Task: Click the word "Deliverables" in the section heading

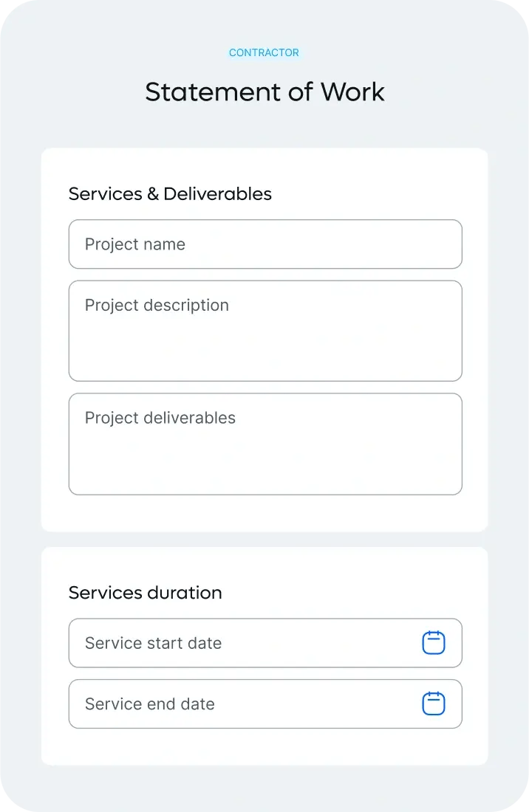Action: click(217, 194)
